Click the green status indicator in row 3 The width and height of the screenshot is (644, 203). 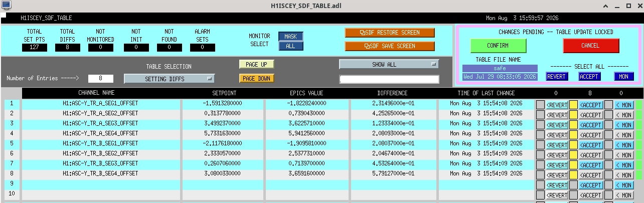click(638, 125)
